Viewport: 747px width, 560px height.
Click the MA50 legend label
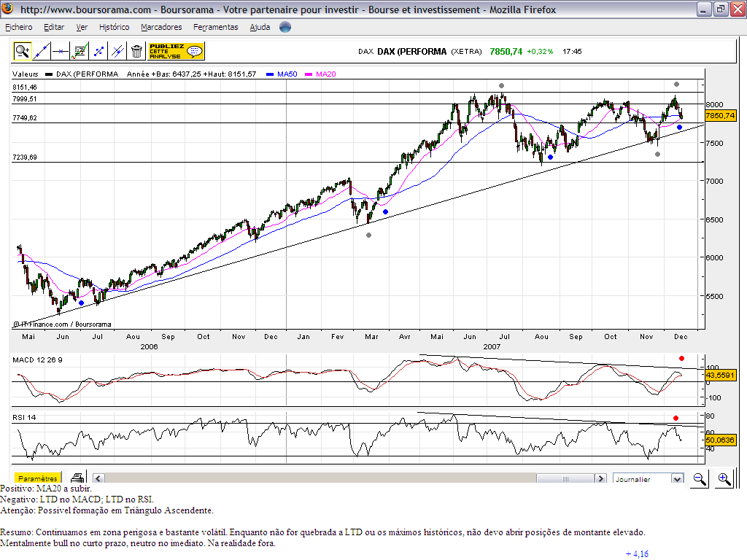coord(287,74)
